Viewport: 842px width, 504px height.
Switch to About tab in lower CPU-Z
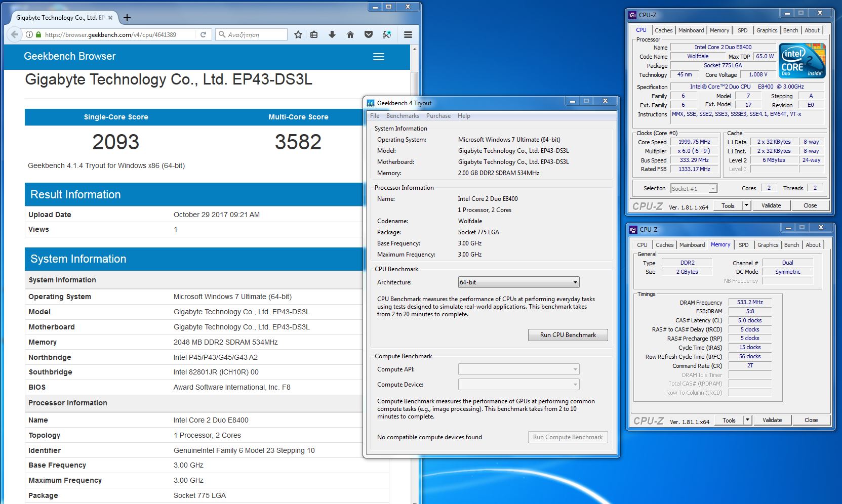(813, 245)
